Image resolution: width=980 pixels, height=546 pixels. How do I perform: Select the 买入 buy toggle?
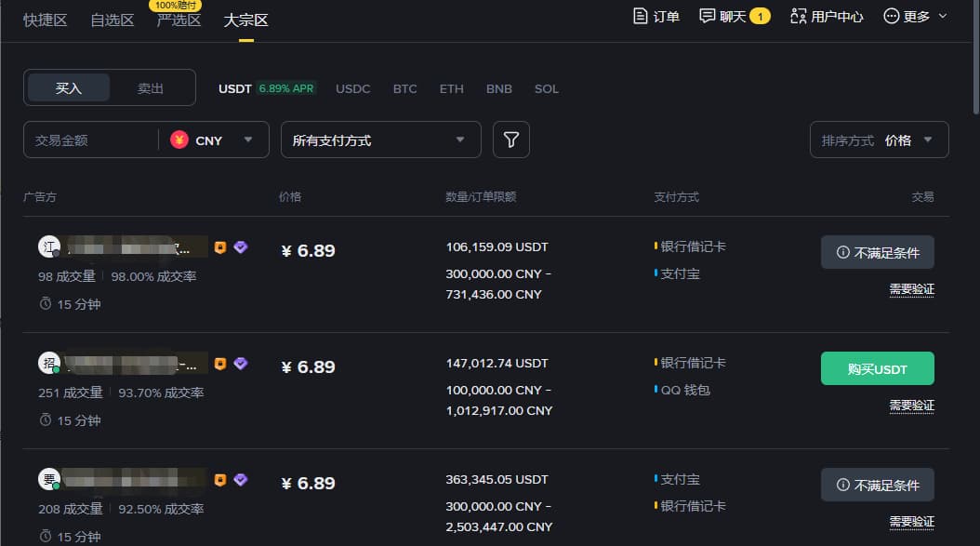[69, 88]
